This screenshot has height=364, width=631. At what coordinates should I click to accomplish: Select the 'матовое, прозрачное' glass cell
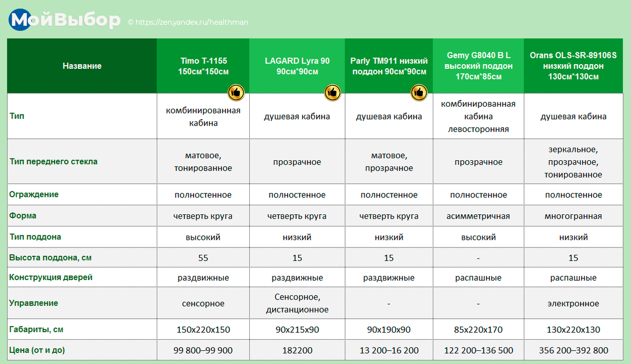[x=389, y=162]
